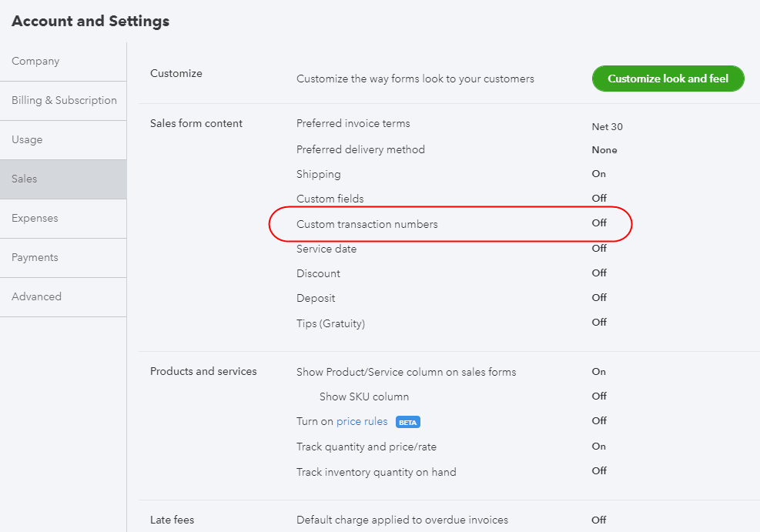The height and width of the screenshot is (532, 760).
Task: Follow the price rules link
Action: pyautogui.click(x=362, y=422)
